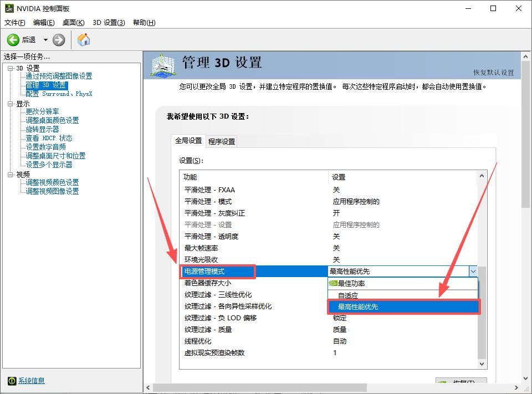Open 设置多个显示器 task

click(x=49, y=165)
